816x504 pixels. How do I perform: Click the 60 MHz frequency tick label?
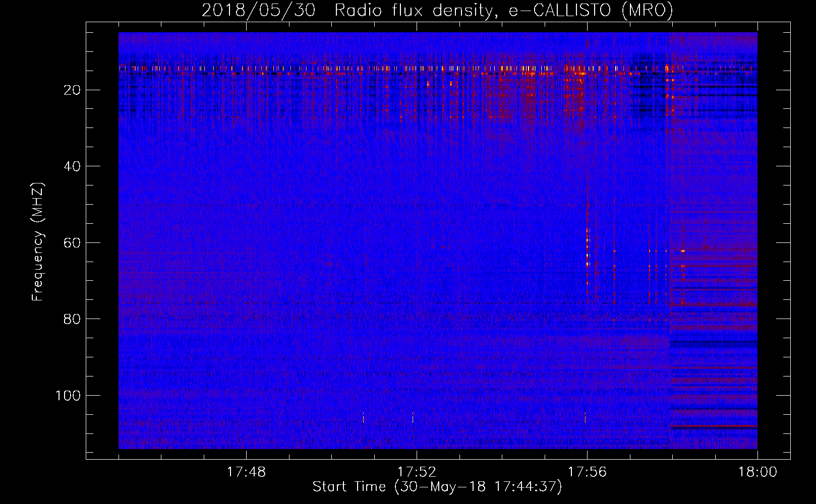coord(73,243)
